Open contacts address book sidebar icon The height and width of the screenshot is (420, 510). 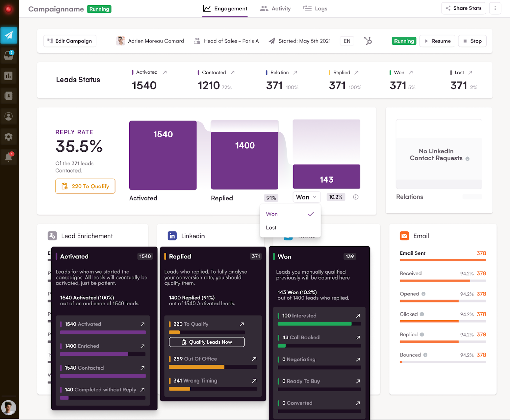(x=9, y=96)
